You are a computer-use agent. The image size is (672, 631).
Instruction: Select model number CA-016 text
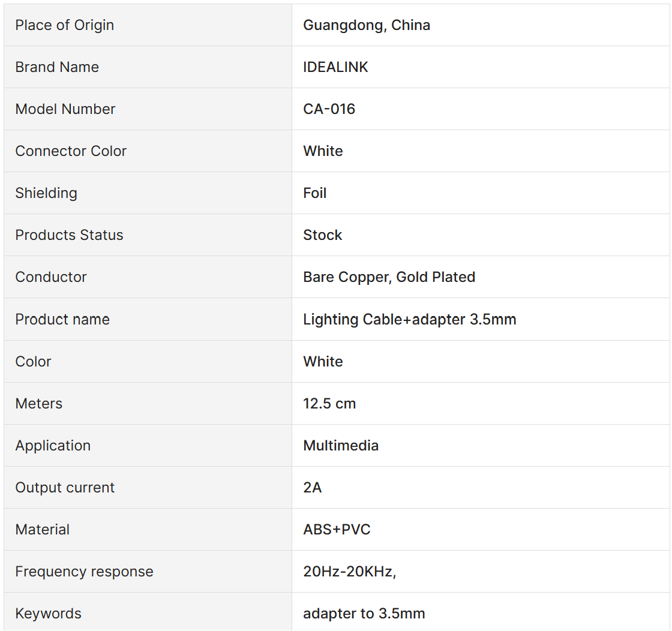click(x=329, y=109)
